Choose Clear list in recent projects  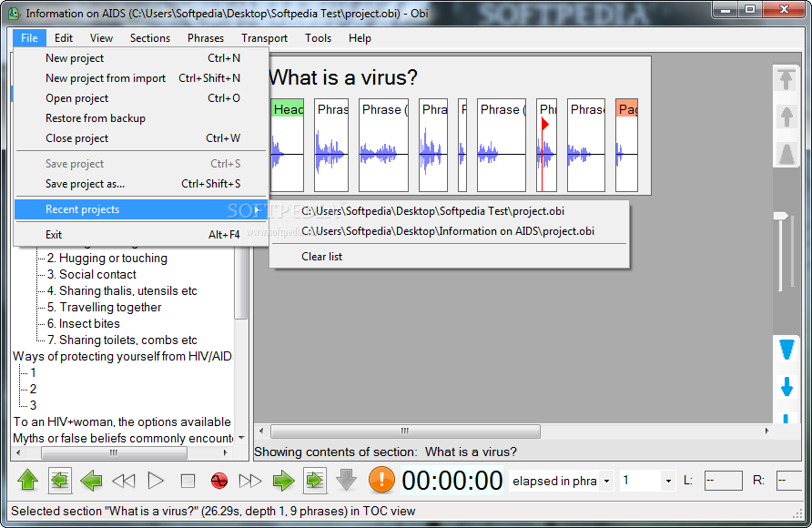(x=449, y=257)
